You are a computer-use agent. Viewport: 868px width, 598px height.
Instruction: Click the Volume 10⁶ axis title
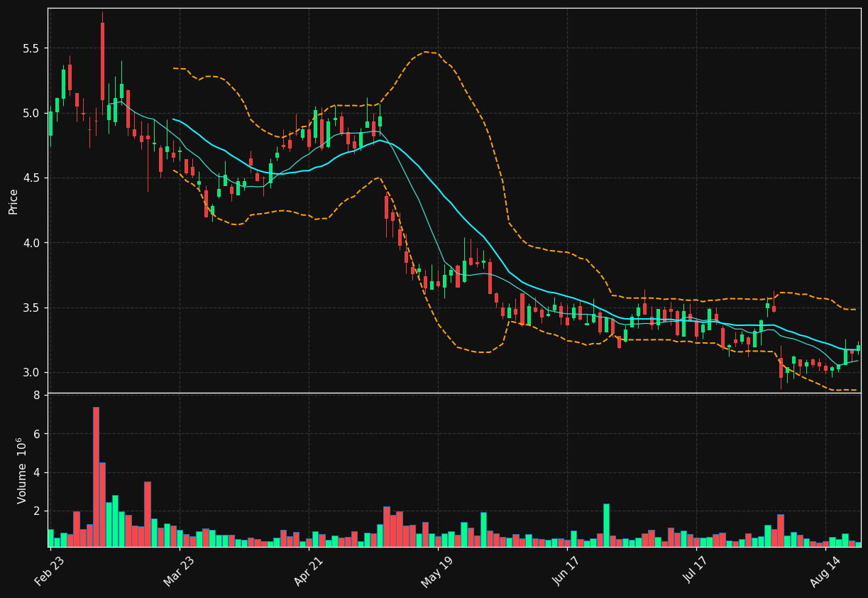[21, 470]
